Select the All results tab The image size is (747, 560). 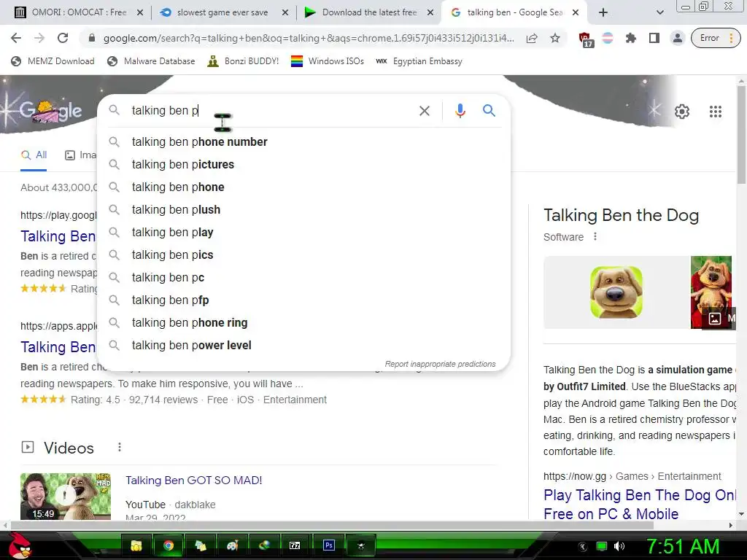(x=34, y=155)
